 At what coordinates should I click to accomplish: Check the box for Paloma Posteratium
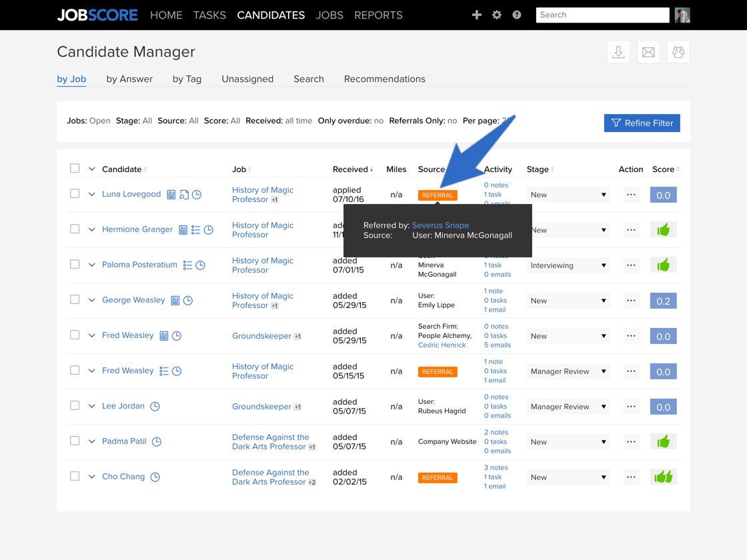coord(75,264)
